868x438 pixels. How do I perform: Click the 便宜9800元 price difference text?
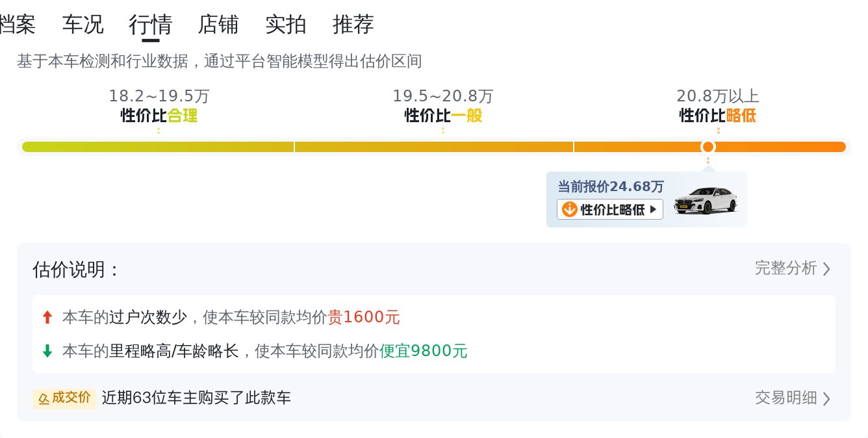click(424, 352)
